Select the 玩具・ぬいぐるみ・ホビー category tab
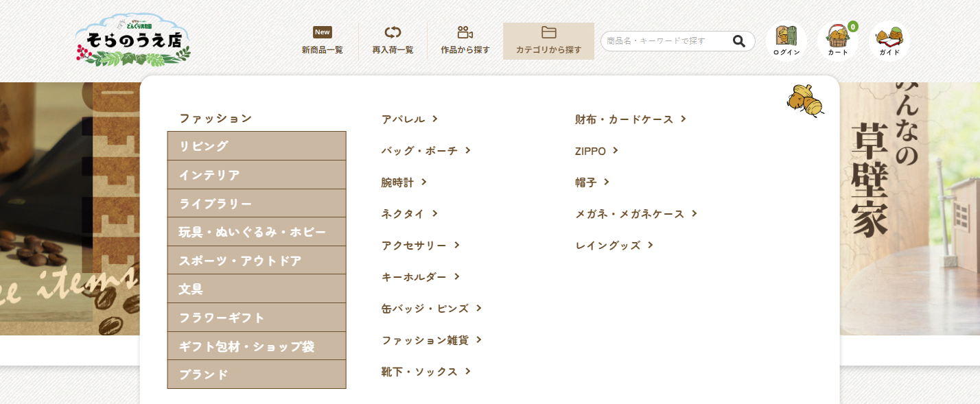980x404 pixels. [257, 232]
